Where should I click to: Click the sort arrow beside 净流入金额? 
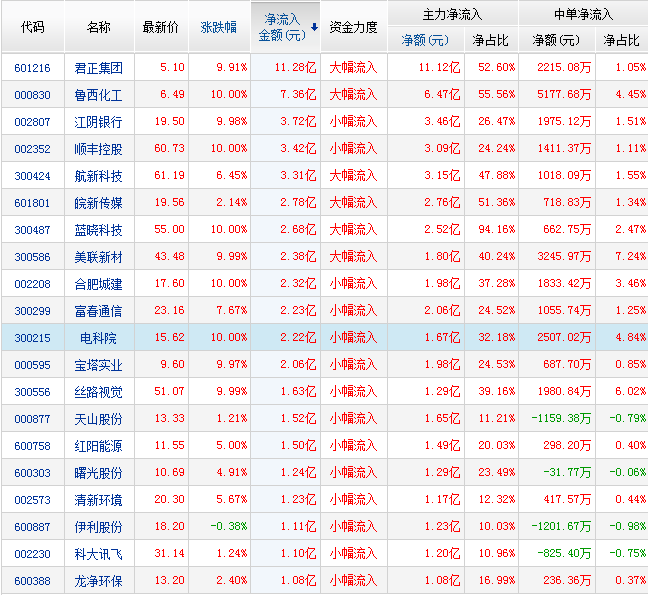314,27
